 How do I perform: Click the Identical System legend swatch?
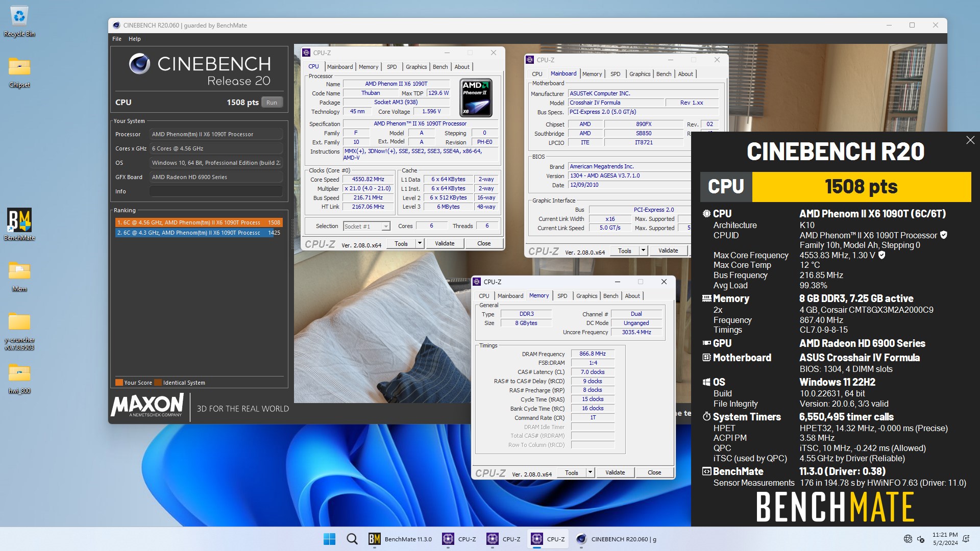[158, 383]
